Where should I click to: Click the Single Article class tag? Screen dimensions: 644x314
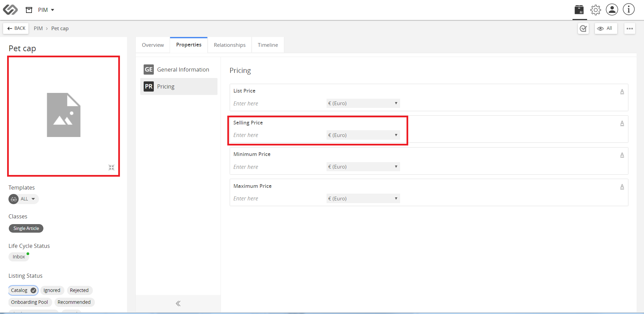pos(26,229)
